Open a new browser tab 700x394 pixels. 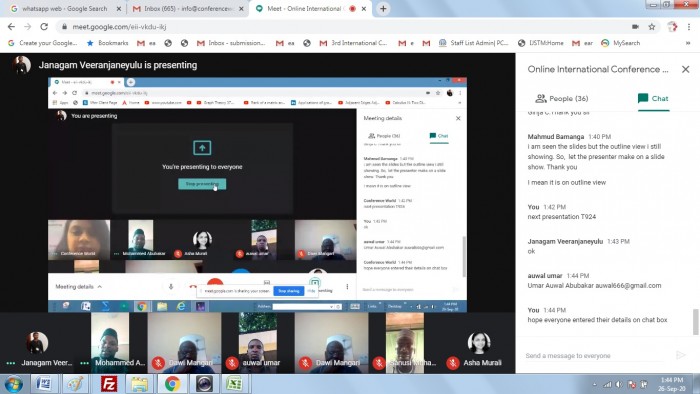click(x=383, y=8)
